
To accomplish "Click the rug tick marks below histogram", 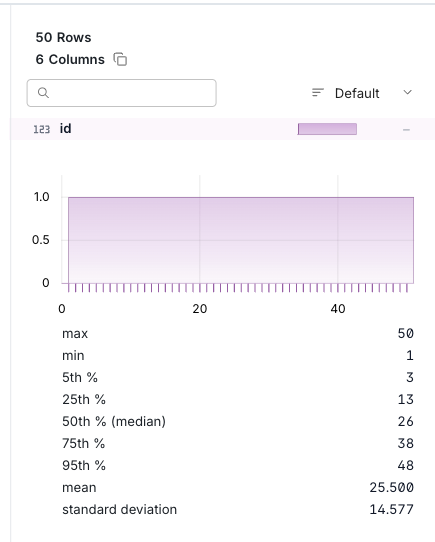I will [238, 288].
